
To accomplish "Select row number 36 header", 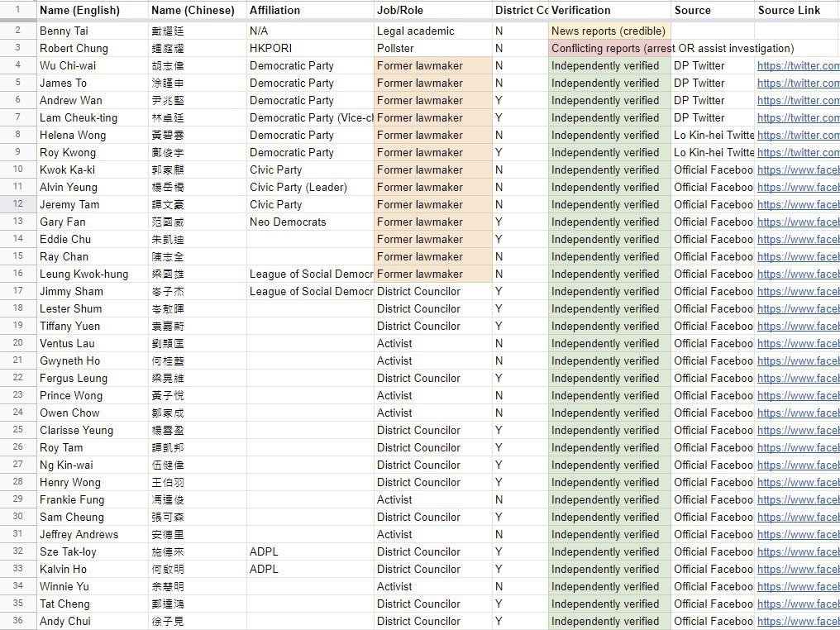I will tap(18, 621).
